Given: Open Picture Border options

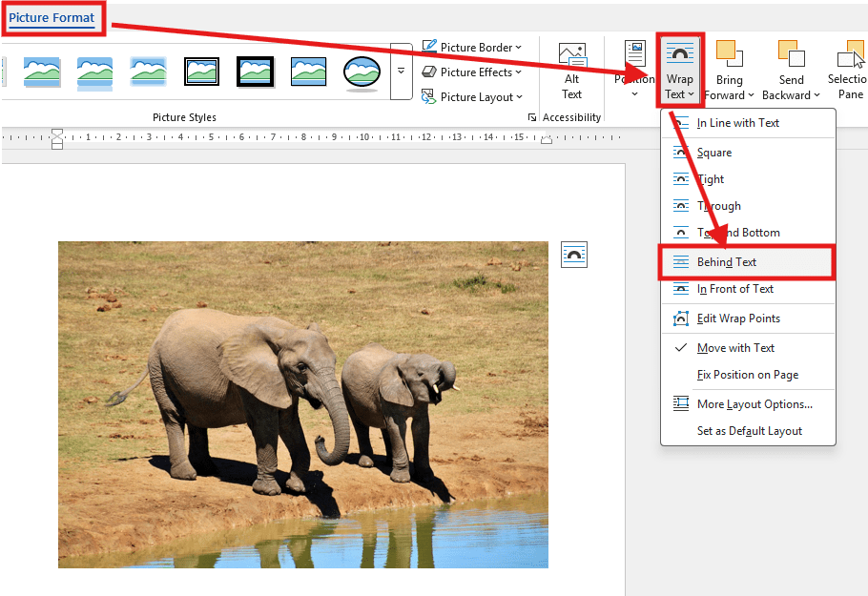Looking at the screenshot, I should coord(471,46).
